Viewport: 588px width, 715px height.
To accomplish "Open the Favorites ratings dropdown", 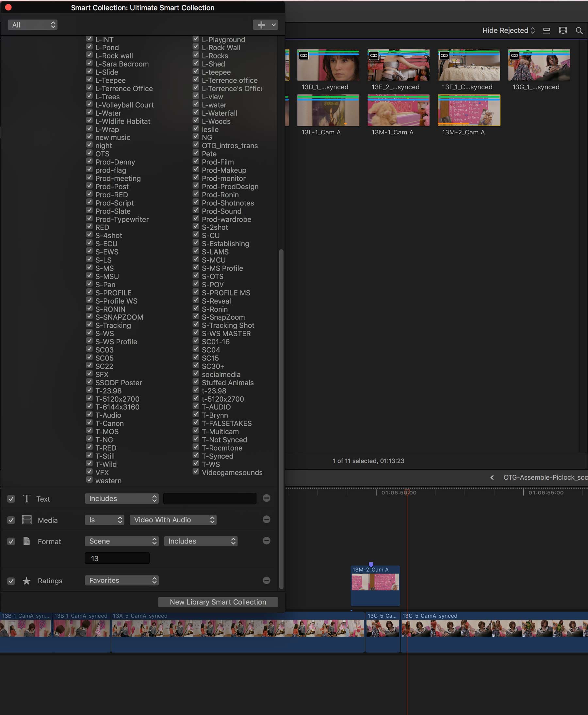I will 122,580.
